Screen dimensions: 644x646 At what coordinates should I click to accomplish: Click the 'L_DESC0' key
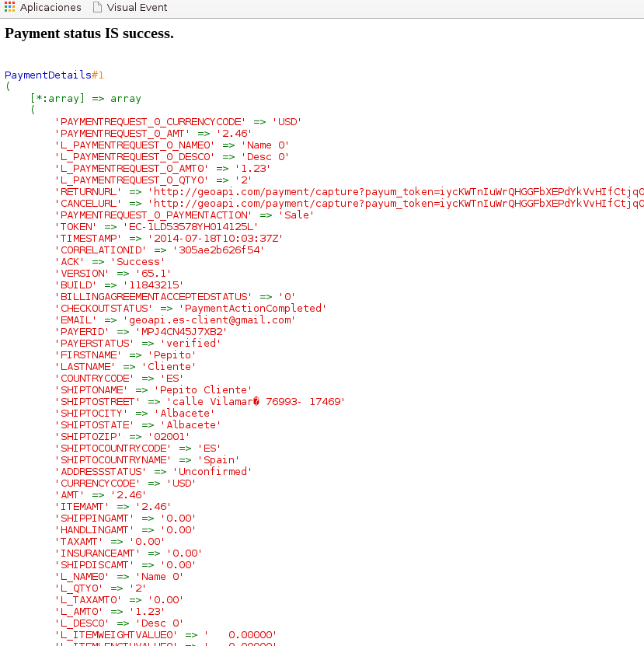point(82,623)
